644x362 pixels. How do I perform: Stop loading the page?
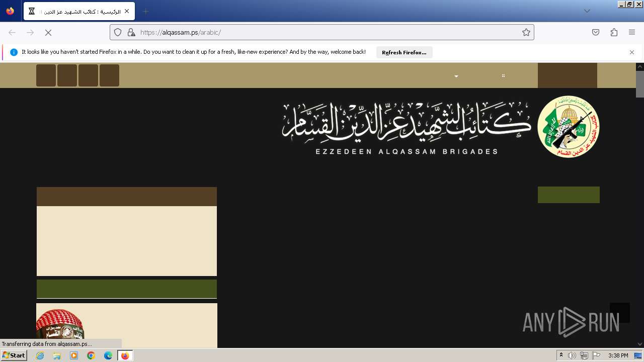click(x=48, y=32)
